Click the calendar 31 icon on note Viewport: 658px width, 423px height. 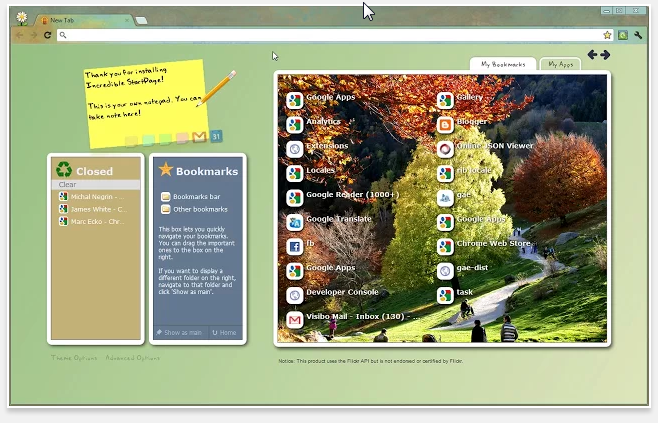[216, 136]
